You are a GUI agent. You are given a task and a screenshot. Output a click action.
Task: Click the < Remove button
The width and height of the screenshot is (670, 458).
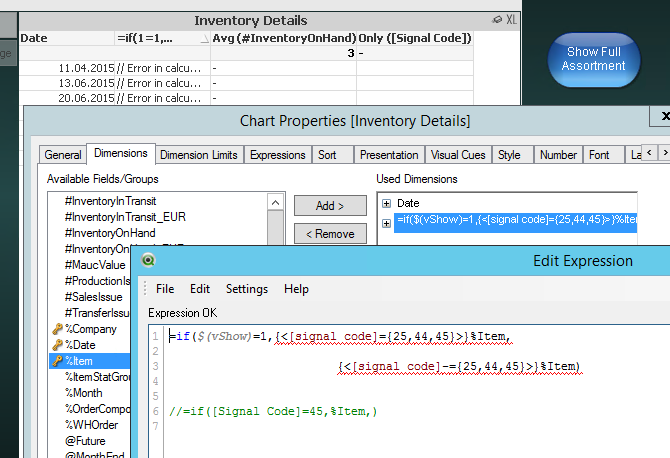(329, 234)
